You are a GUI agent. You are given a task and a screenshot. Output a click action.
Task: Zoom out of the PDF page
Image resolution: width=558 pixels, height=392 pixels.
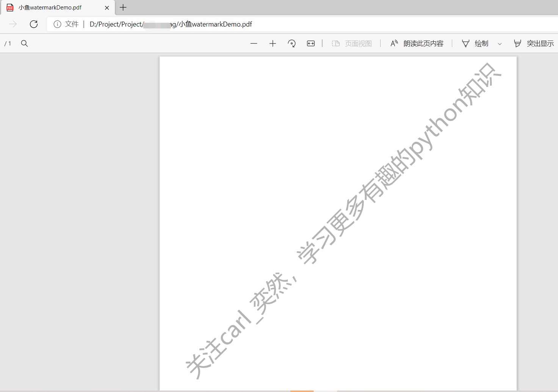[254, 43]
